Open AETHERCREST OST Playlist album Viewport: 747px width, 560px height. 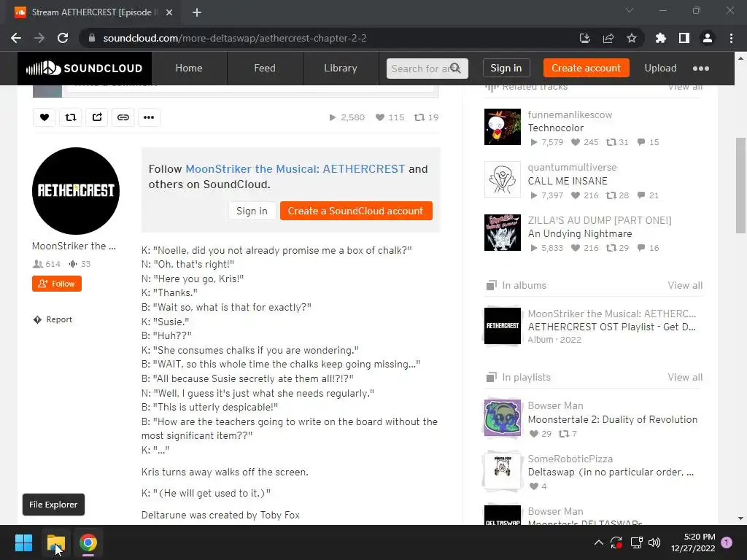pyautogui.click(x=613, y=327)
